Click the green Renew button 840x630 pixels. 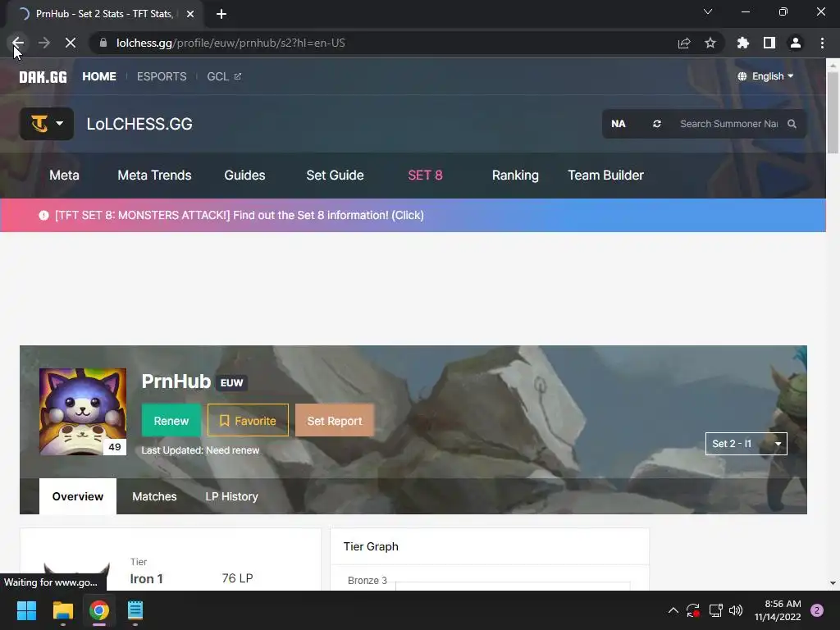171,421
